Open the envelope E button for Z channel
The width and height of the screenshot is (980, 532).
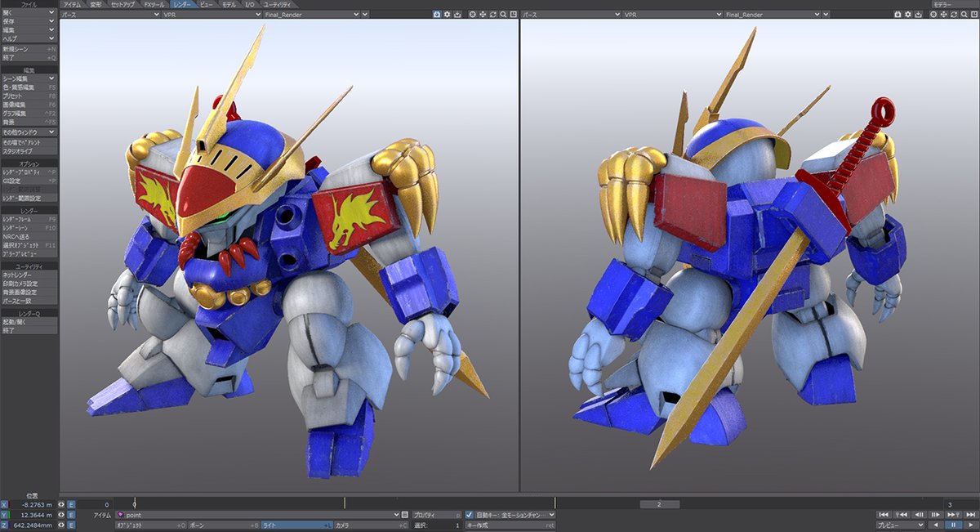click(x=71, y=525)
